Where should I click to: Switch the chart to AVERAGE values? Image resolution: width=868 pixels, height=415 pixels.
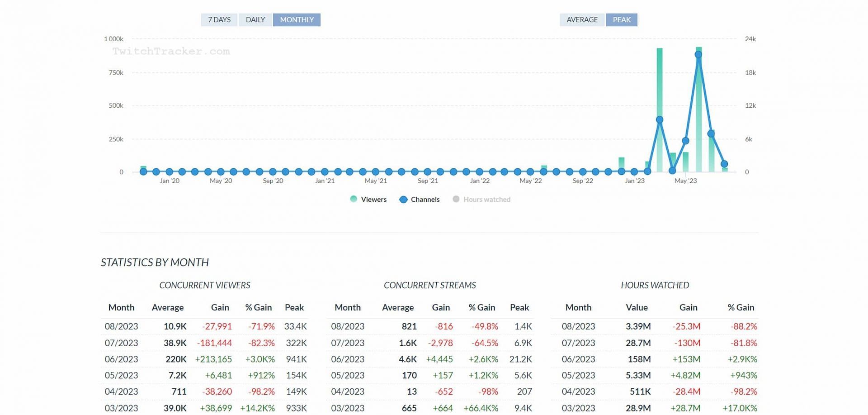(x=582, y=20)
